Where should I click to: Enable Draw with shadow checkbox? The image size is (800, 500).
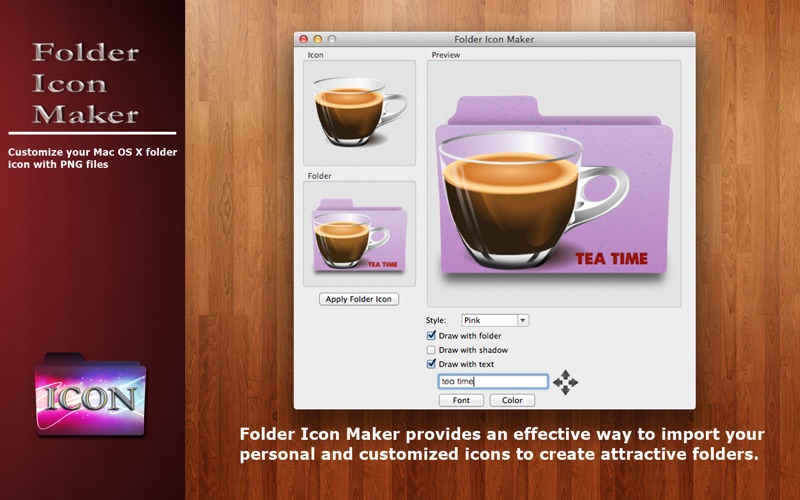coord(431,350)
